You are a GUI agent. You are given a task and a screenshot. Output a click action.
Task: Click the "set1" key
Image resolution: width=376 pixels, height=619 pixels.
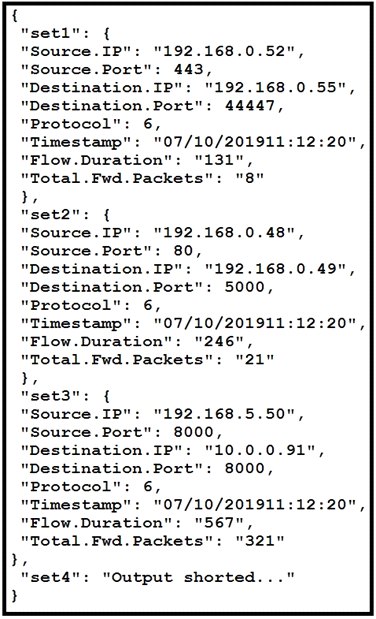51,33
